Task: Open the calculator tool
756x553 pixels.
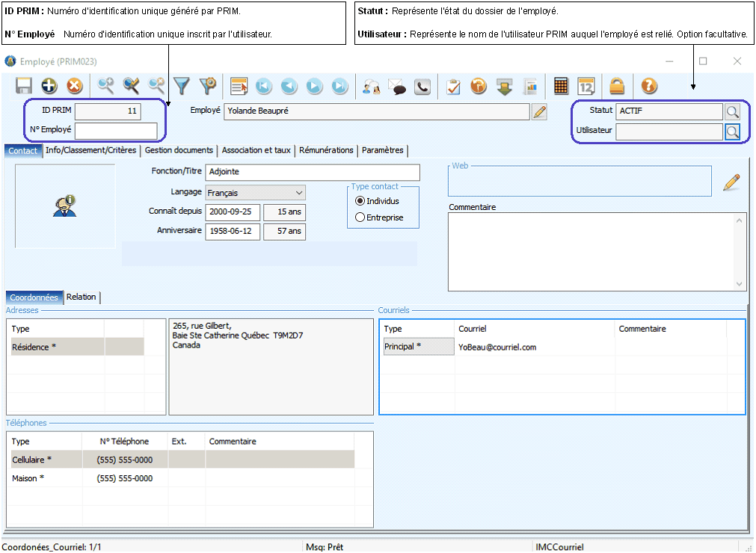Action: coord(561,87)
